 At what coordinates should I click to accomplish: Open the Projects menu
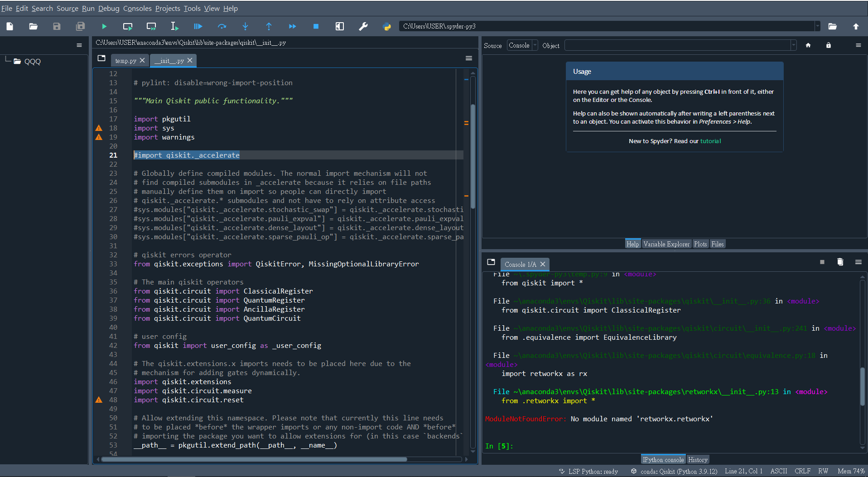[168, 8]
